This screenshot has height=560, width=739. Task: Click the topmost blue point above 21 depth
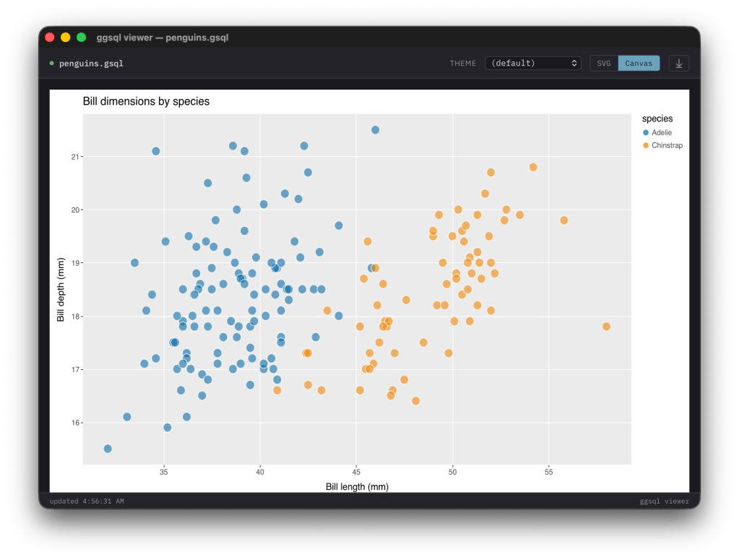375,130
